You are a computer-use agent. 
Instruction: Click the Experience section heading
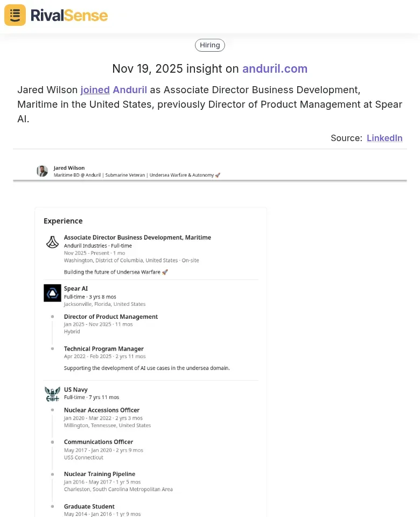coord(63,221)
